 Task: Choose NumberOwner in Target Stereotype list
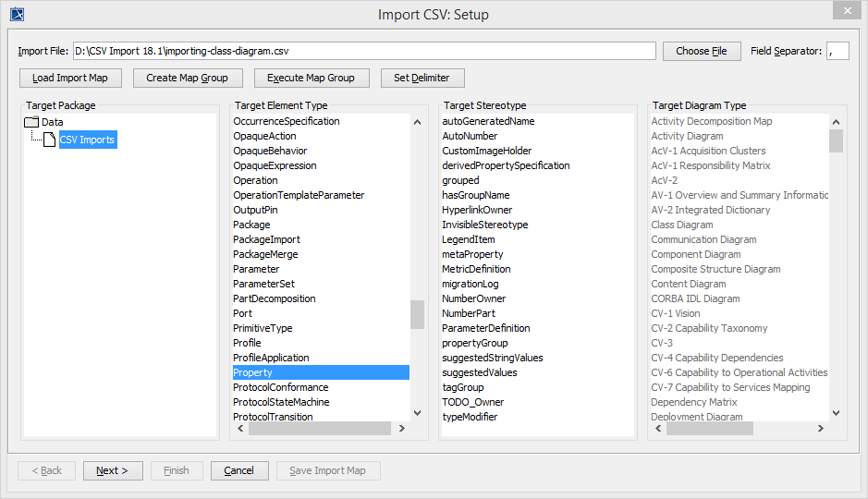(x=473, y=298)
